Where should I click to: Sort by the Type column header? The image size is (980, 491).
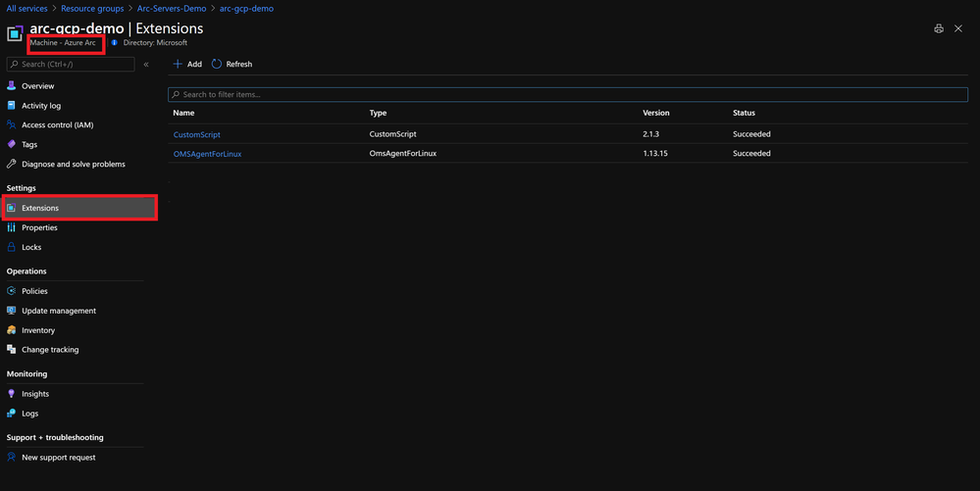coord(378,113)
